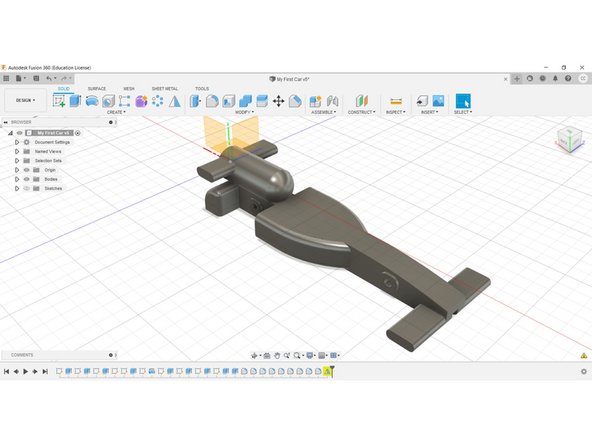592x444 pixels.
Task: Toggle the Comments panel pin dot
Action: click(111, 355)
